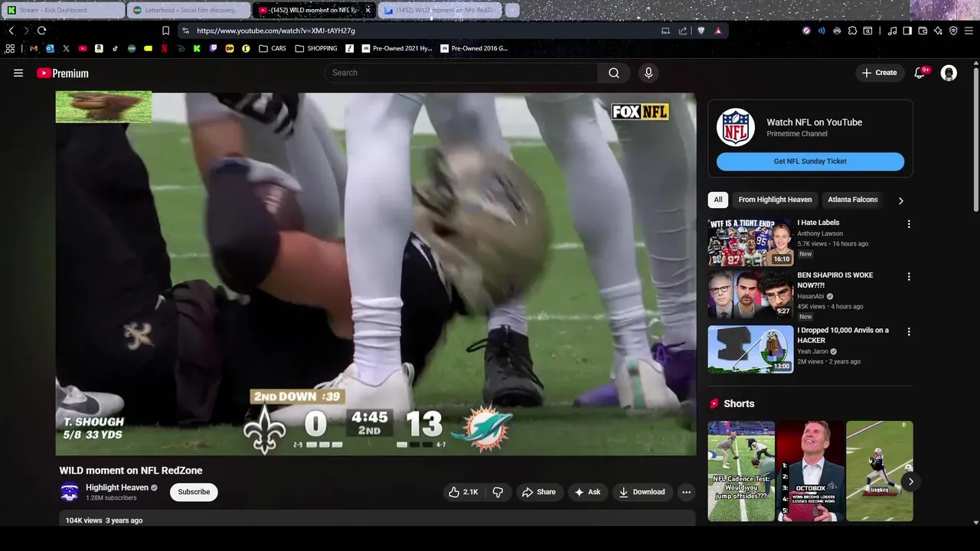The height and width of the screenshot is (551, 980).
Task: Open a new browser tab
Action: tap(512, 10)
